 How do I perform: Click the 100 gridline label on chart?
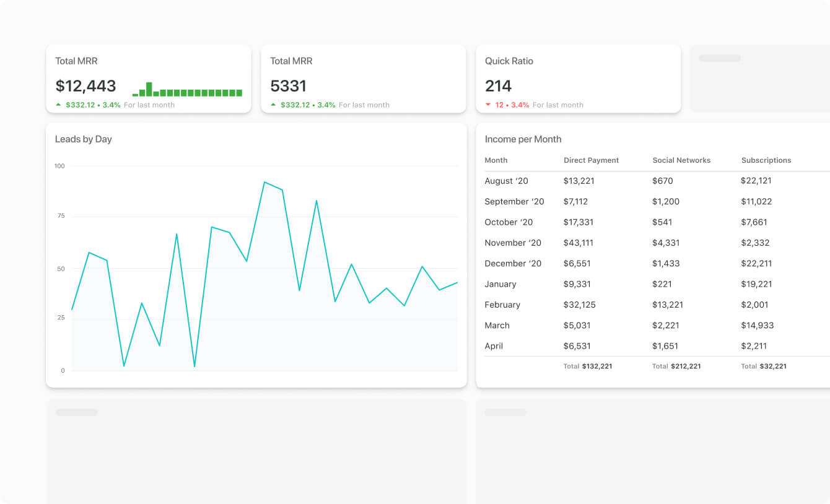point(59,166)
